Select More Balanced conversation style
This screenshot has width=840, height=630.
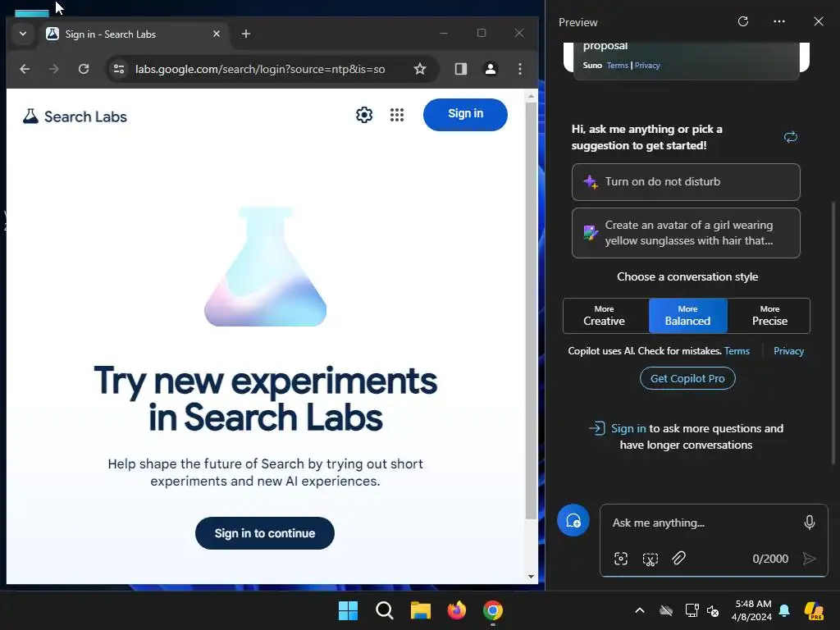688,316
